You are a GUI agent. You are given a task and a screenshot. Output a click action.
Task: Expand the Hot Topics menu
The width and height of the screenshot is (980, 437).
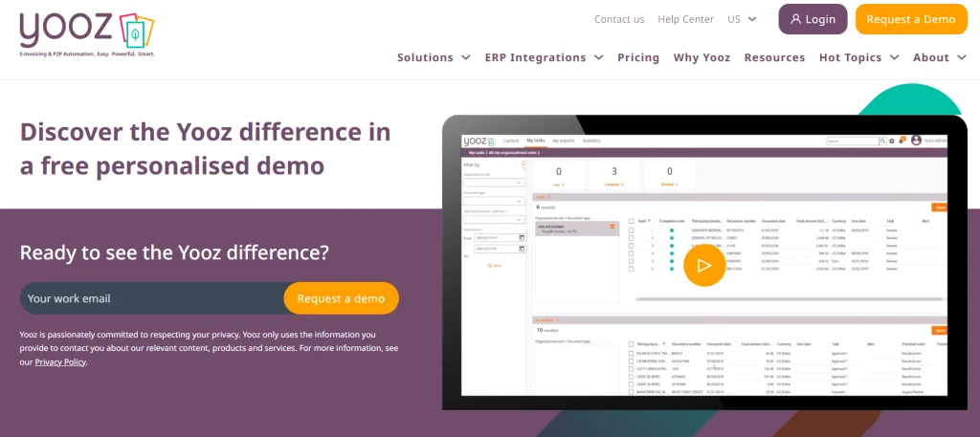pos(858,57)
